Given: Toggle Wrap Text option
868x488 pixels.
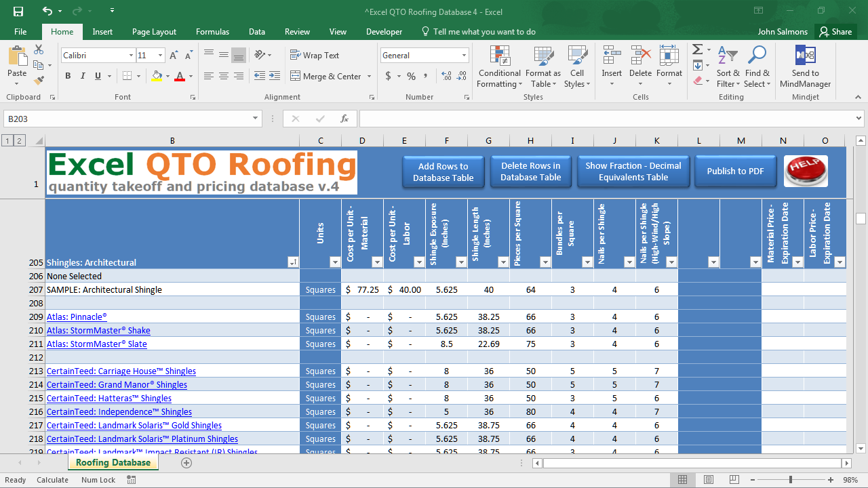Looking at the screenshot, I should click(315, 56).
